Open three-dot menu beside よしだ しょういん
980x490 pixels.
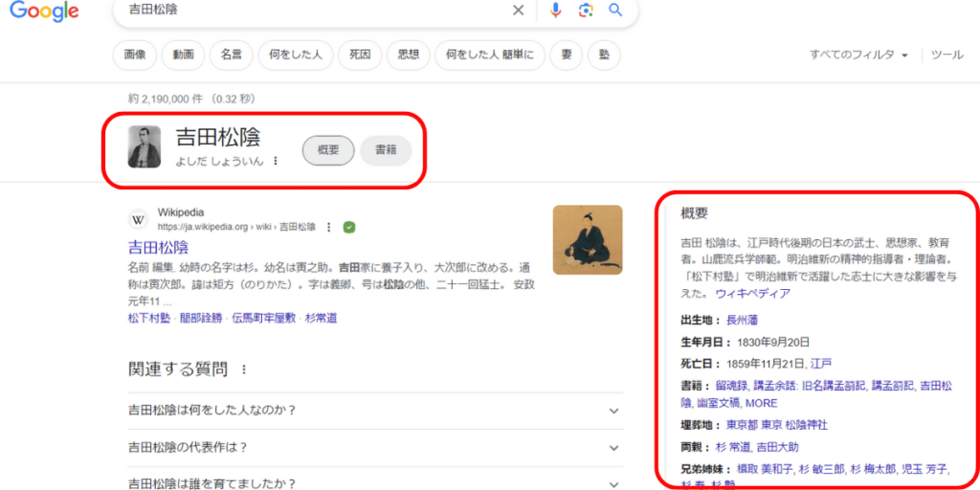click(x=276, y=161)
